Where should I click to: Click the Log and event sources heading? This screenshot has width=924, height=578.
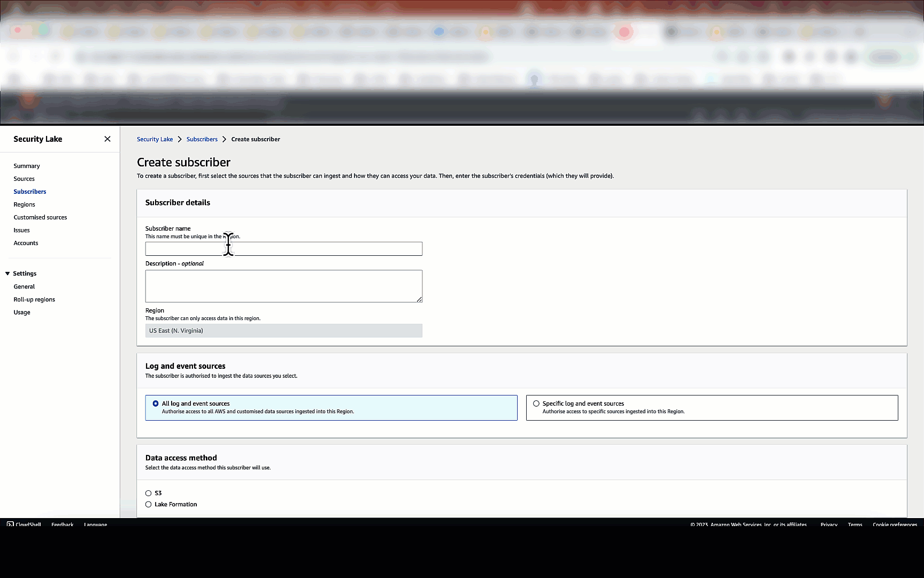[186, 366]
